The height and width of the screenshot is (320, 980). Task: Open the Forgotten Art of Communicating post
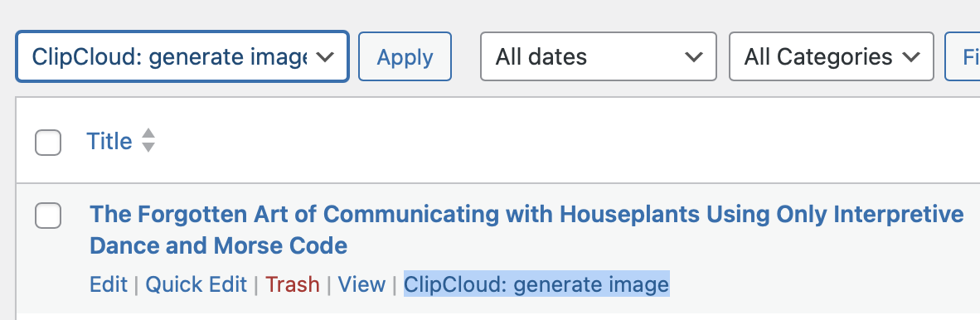tap(526, 230)
